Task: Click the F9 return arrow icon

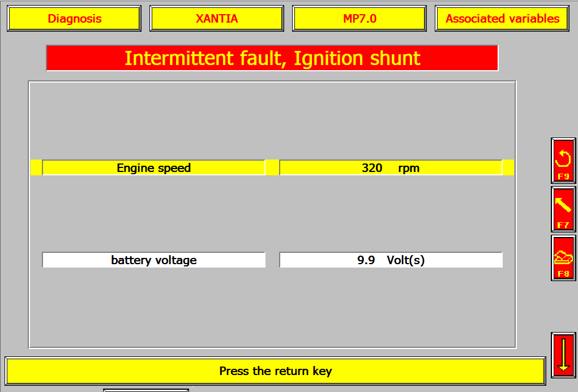Action: click(563, 161)
